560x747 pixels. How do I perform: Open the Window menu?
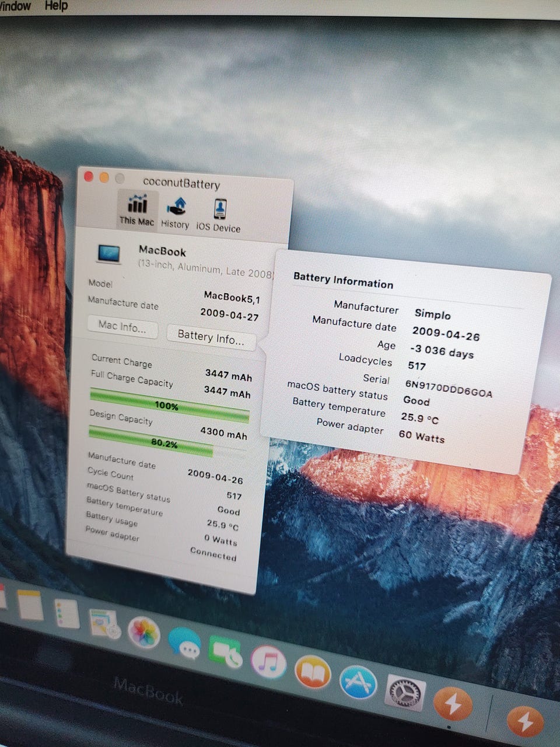pyautogui.click(x=15, y=6)
